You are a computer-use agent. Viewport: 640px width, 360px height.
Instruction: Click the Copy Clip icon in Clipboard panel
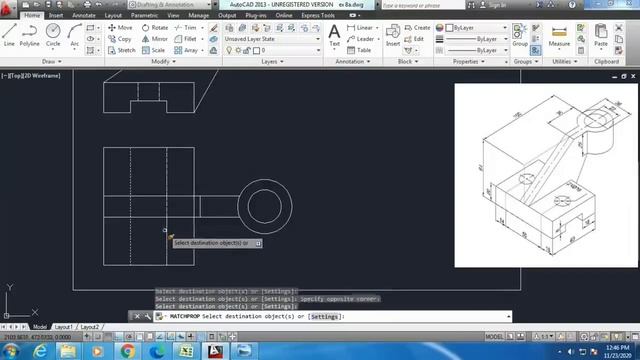(619, 39)
